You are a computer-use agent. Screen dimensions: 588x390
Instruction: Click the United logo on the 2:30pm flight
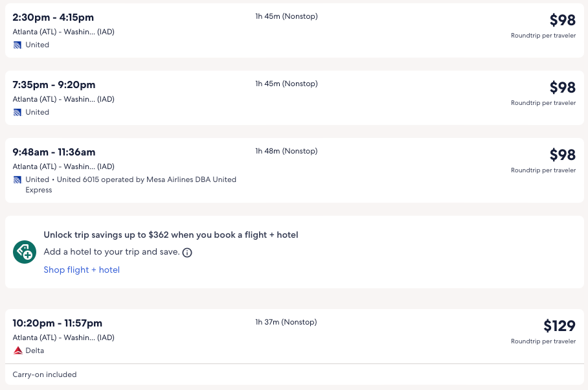pyautogui.click(x=17, y=45)
